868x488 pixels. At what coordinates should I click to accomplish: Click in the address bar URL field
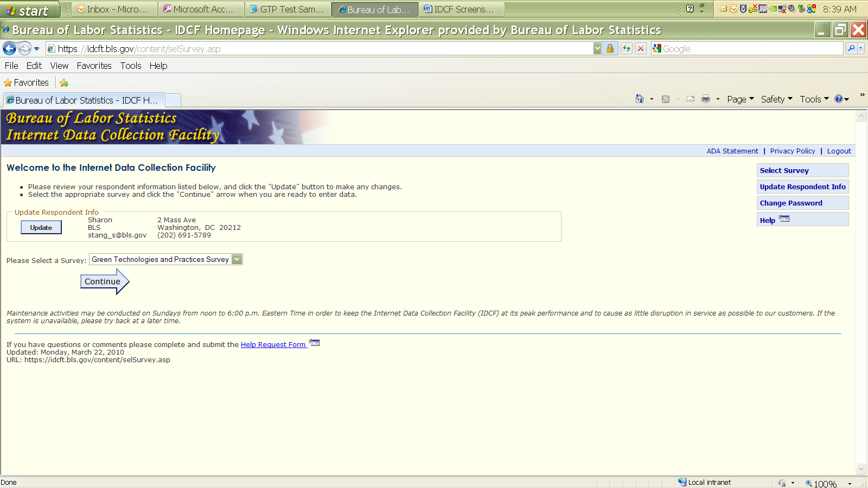[325, 49]
